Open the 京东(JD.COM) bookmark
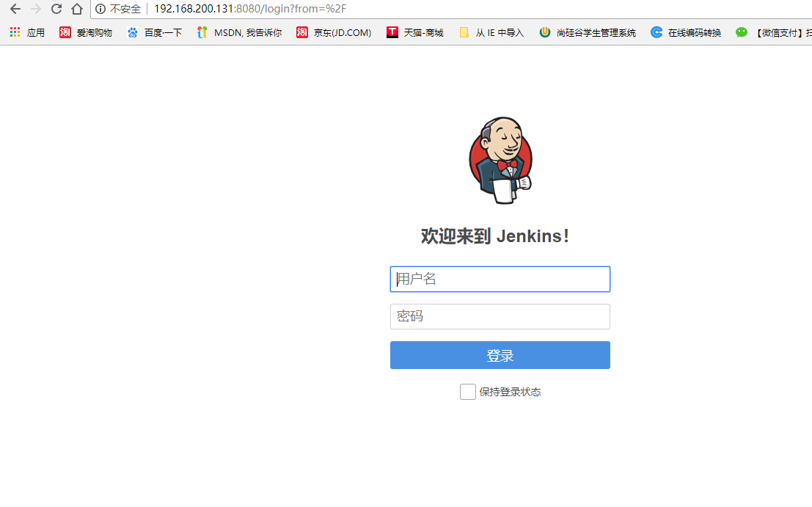The height and width of the screenshot is (507, 812). click(334, 32)
